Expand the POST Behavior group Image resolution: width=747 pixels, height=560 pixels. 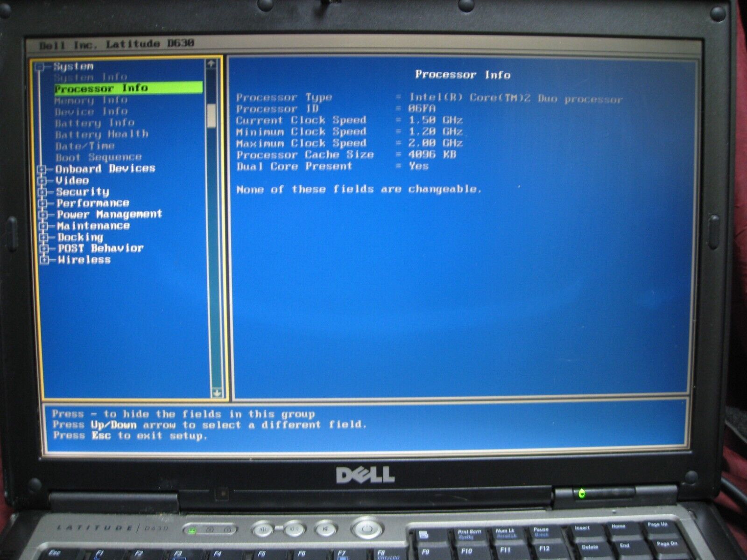[44, 248]
